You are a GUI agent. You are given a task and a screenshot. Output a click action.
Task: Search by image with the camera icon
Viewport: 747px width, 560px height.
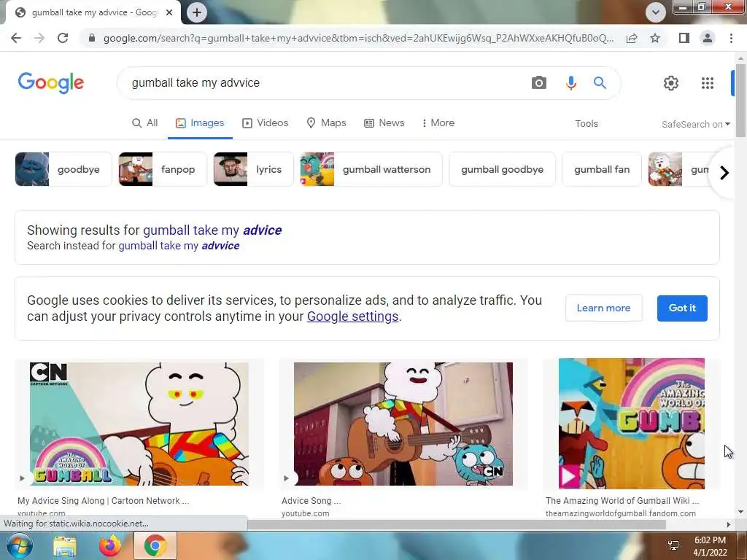[539, 83]
